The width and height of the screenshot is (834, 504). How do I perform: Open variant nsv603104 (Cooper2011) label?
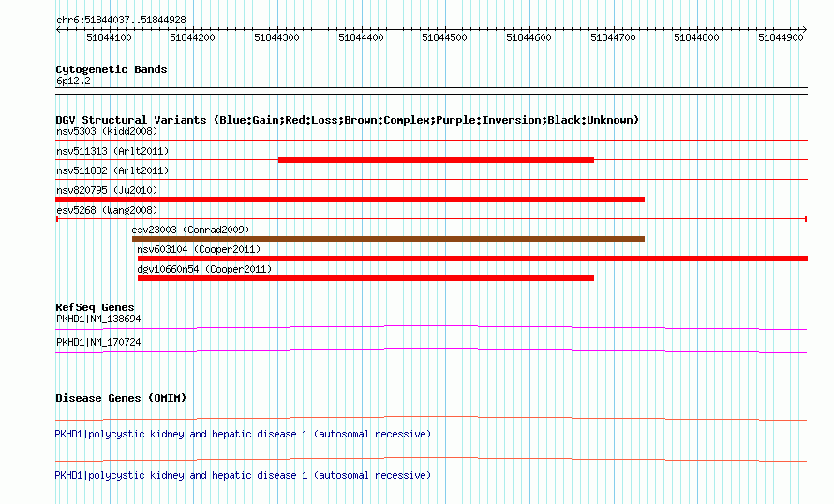click(199, 249)
